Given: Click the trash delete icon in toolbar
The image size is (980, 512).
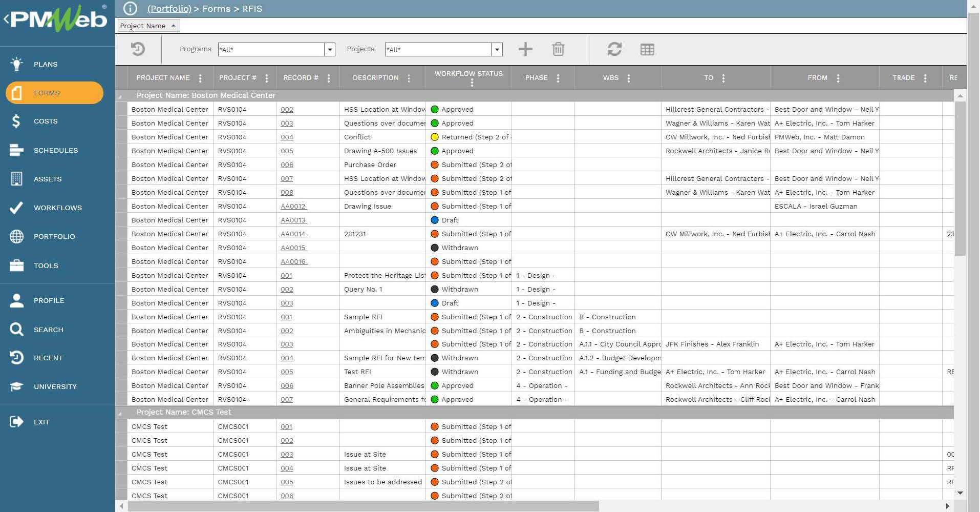Looking at the screenshot, I should [558, 49].
